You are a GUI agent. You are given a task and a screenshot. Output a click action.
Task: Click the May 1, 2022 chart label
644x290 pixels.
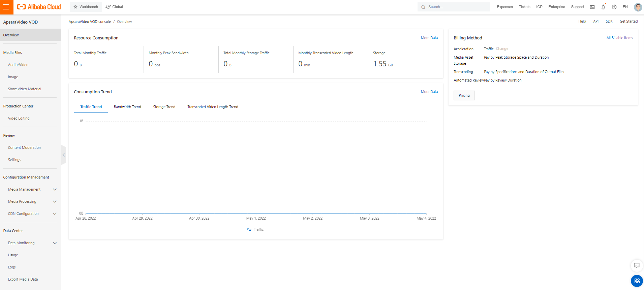[x=256, y=218]
